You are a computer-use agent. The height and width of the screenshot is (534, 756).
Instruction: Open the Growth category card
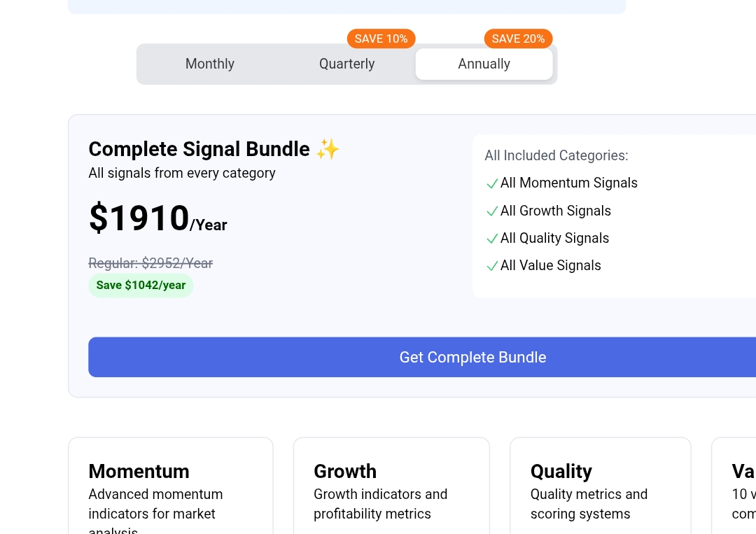391,486
